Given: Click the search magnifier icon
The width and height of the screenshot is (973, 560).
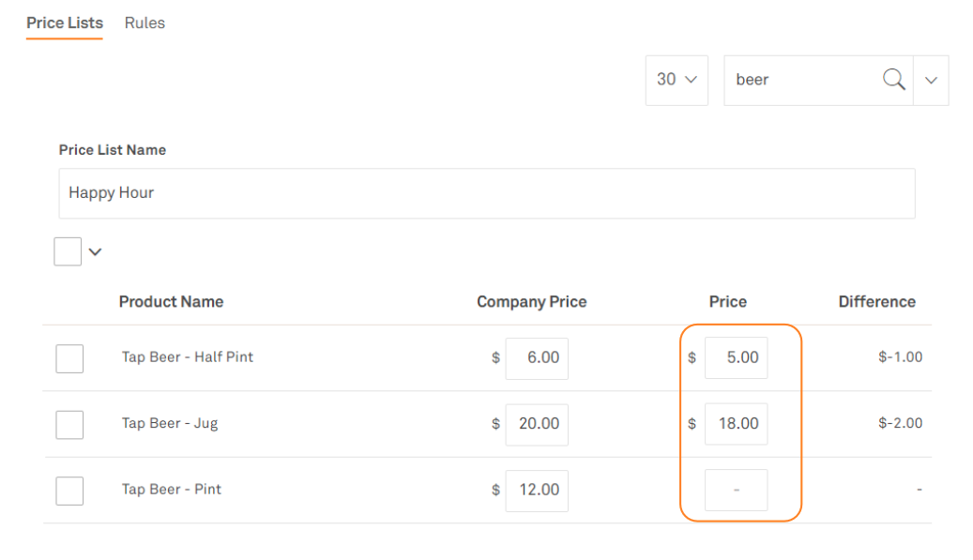Looking at the screenshot, I should click(894, 80).
